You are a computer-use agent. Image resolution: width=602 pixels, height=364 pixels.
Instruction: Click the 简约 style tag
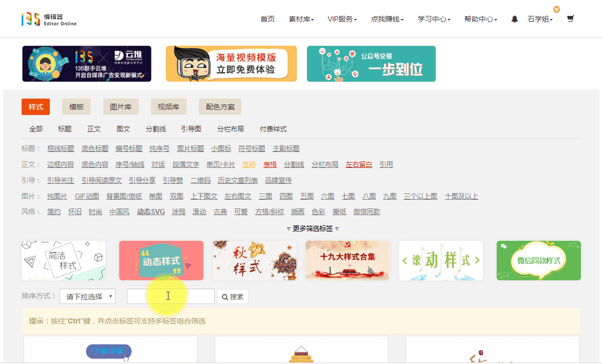[x=54, y=212]
